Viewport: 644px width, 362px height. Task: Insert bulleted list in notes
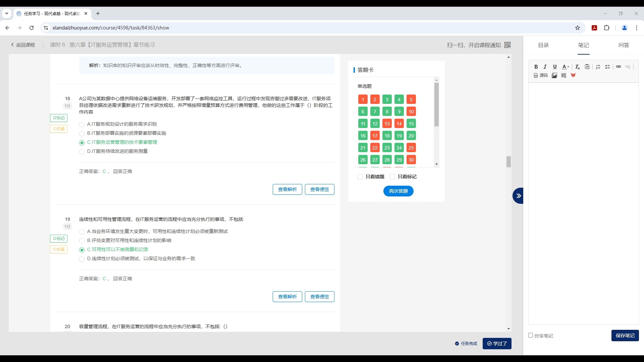(607, 67)
